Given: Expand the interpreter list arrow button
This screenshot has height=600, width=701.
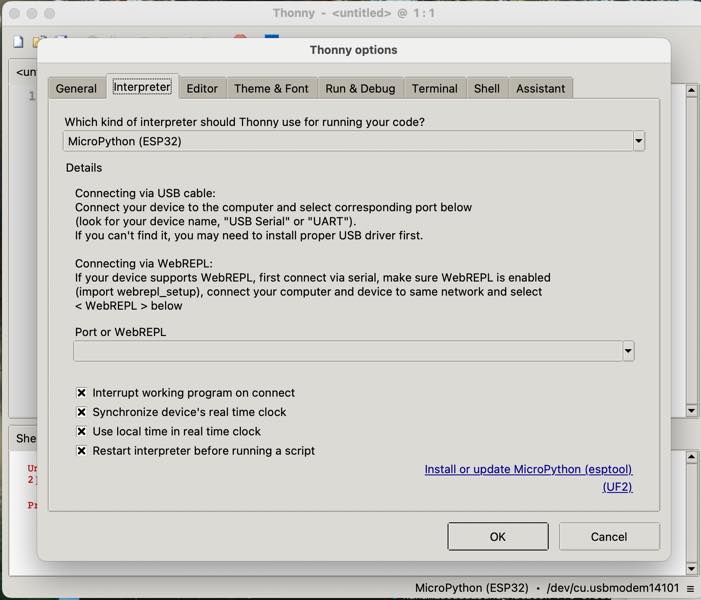Looking at the screenshot, I should 638,141.
